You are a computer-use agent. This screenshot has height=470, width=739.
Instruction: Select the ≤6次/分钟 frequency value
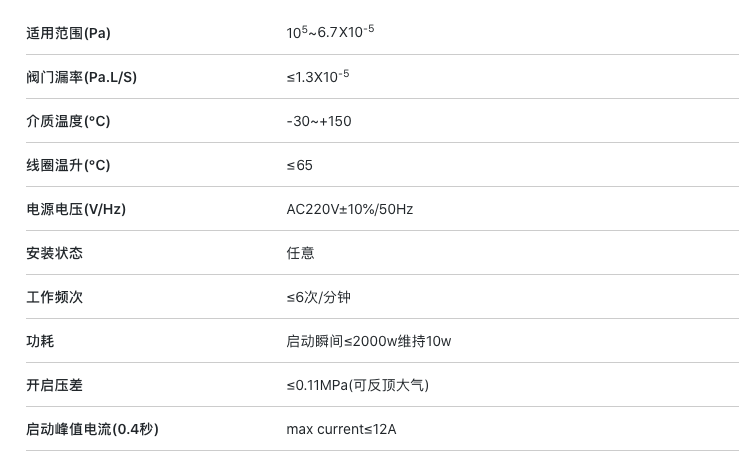tap(319, 297)
